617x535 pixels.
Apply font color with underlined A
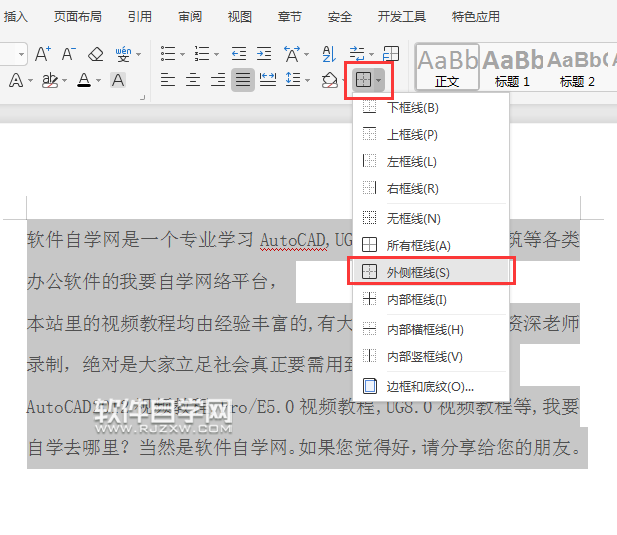coord(84,80)
